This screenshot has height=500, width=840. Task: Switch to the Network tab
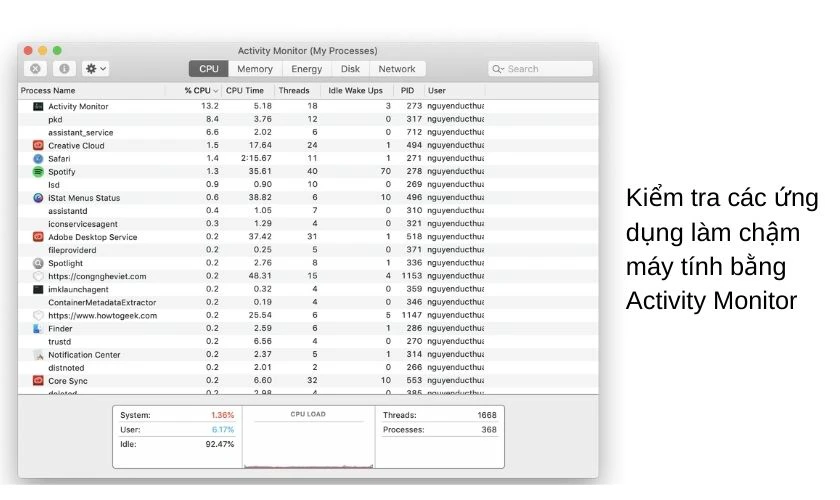pyautogui.click(x=397, y=69)
